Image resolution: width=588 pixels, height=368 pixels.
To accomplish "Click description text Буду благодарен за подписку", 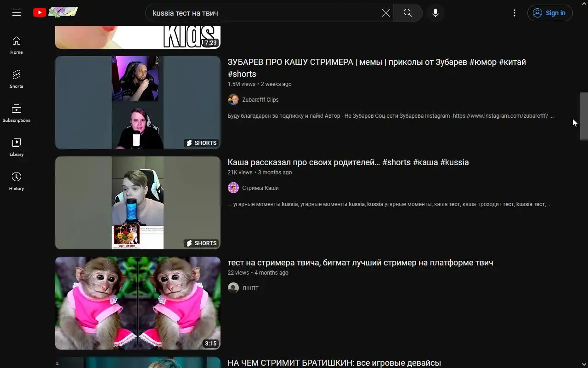I will pyautogui.click(x=390, y=116).
